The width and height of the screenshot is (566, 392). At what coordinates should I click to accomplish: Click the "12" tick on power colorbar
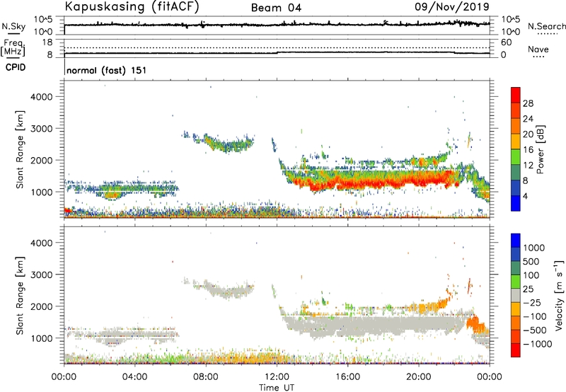click(x=528, y=166)
